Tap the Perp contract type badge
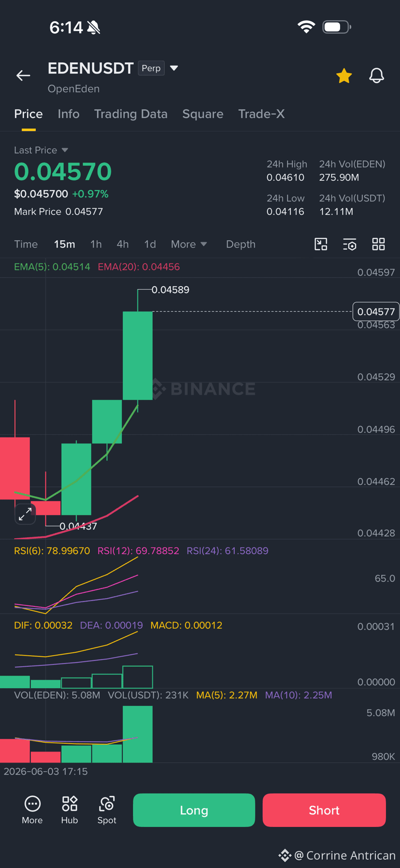This screenshot has width=400, height=868. tap(151, 68)
